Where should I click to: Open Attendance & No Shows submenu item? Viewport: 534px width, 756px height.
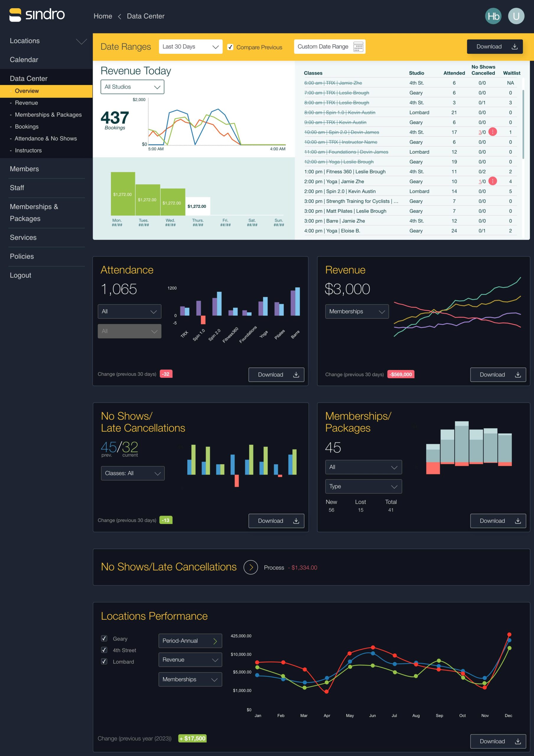pyautogui.click(x=45, y=139)
